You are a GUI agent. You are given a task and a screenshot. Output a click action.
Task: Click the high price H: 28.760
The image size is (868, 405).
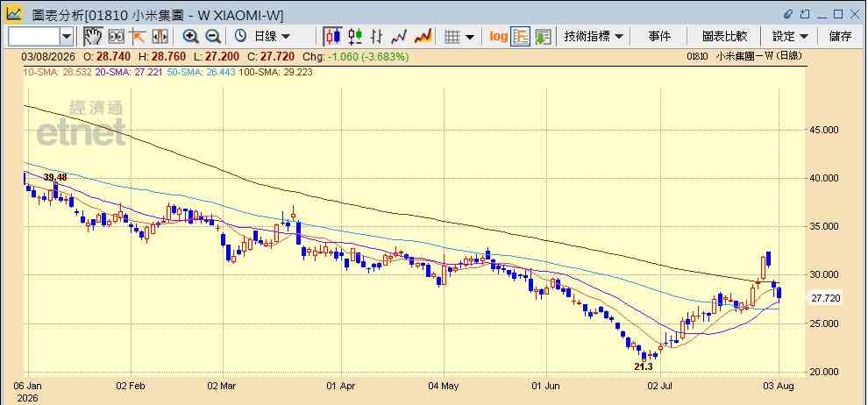(161, 56)
